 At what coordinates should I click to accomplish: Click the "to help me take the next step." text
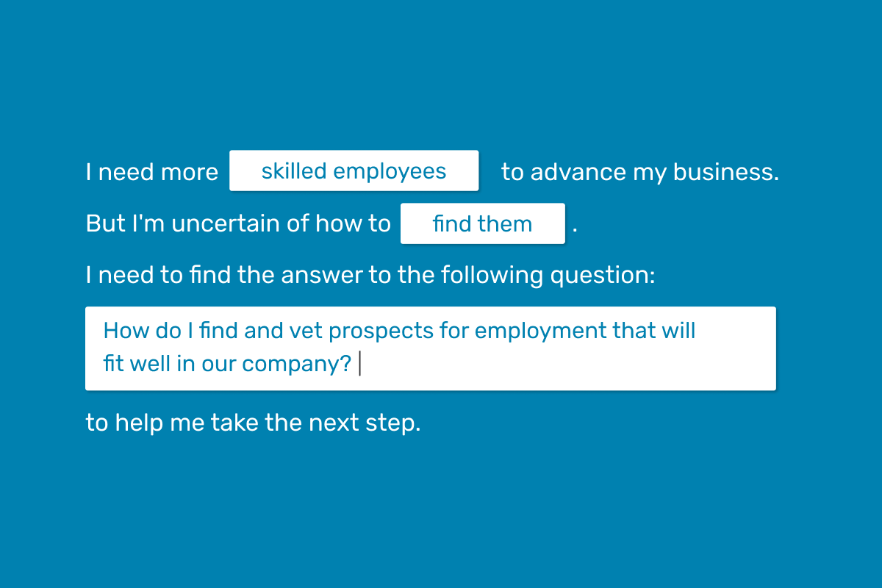pyautogui.click(x=253, y=423)
